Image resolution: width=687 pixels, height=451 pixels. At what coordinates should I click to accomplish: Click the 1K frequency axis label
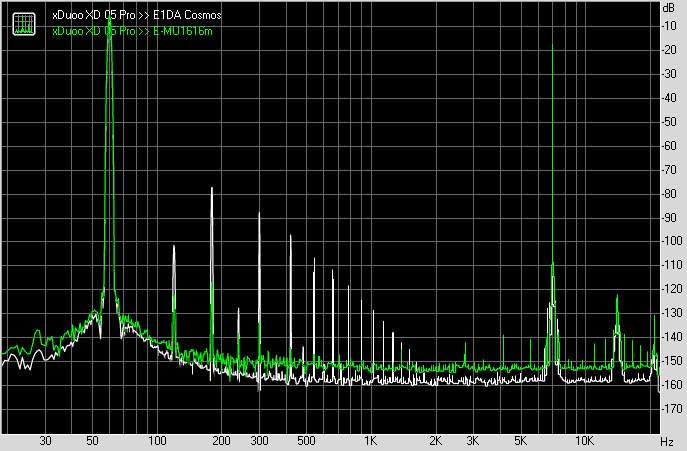point(371,441)
